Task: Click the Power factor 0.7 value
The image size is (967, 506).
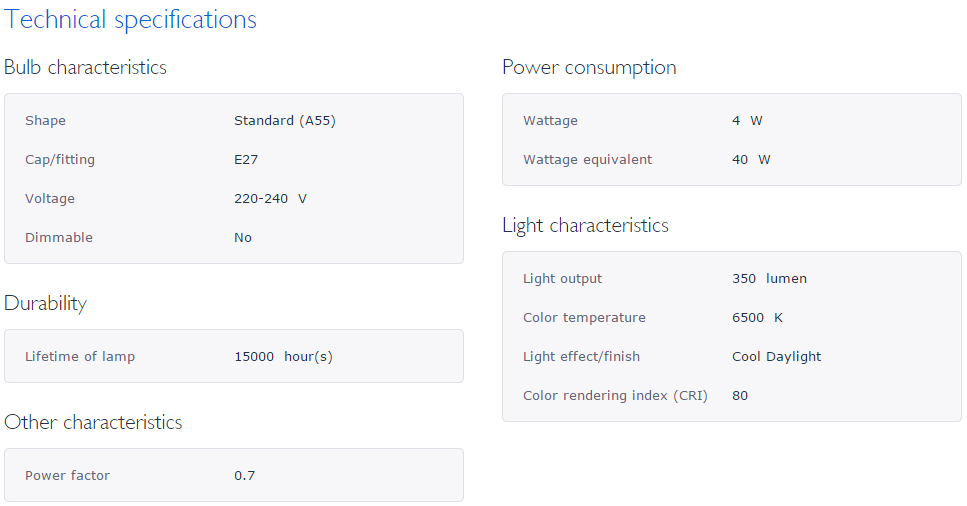Action: 244,476
